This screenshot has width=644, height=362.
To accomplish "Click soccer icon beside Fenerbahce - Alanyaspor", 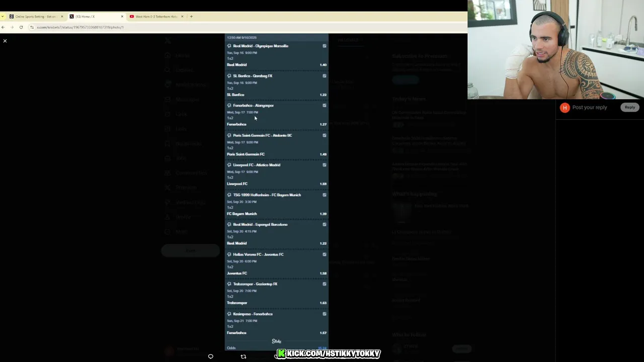I will (229, 106).
